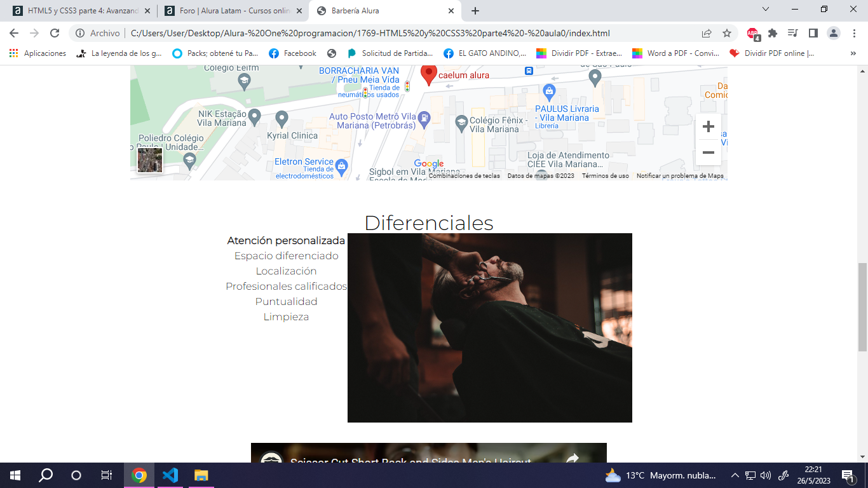Open the Windows Start menu
This screenshot has width=868, height=488.
tap(15, 475)
